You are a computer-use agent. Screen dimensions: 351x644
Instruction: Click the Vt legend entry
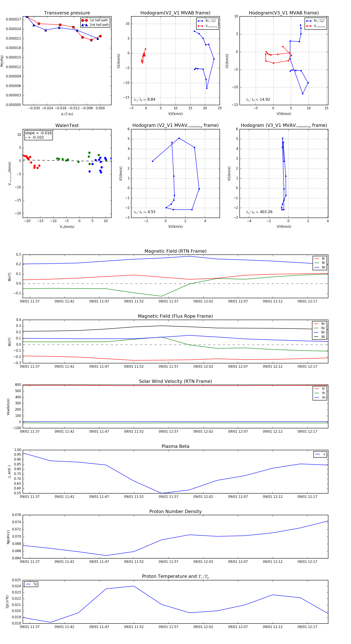pos(320,393)
